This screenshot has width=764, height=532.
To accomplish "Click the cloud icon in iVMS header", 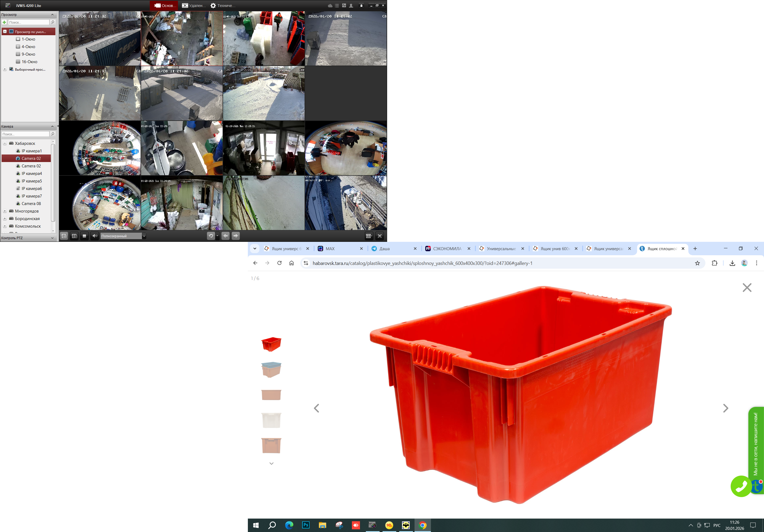I will (330, 6).
